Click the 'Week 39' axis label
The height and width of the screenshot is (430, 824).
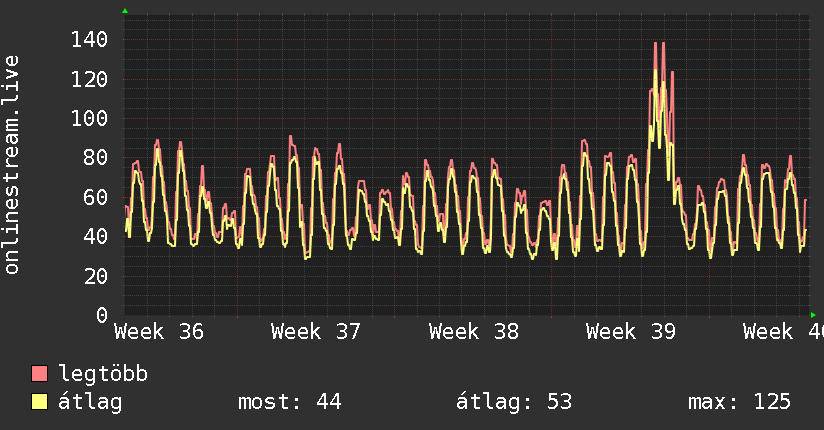tap(631, 332)
